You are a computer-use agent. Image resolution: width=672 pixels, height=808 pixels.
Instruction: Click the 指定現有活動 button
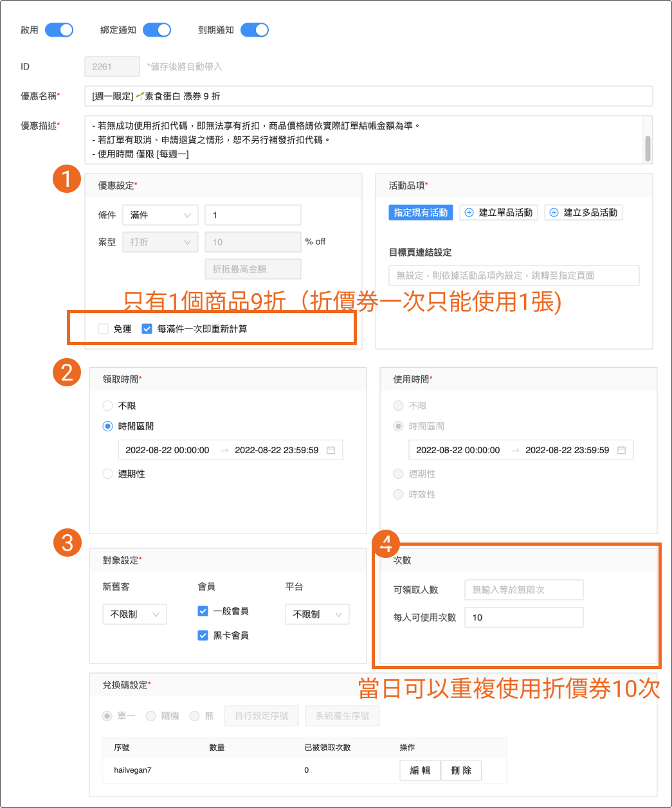(421, 213)
